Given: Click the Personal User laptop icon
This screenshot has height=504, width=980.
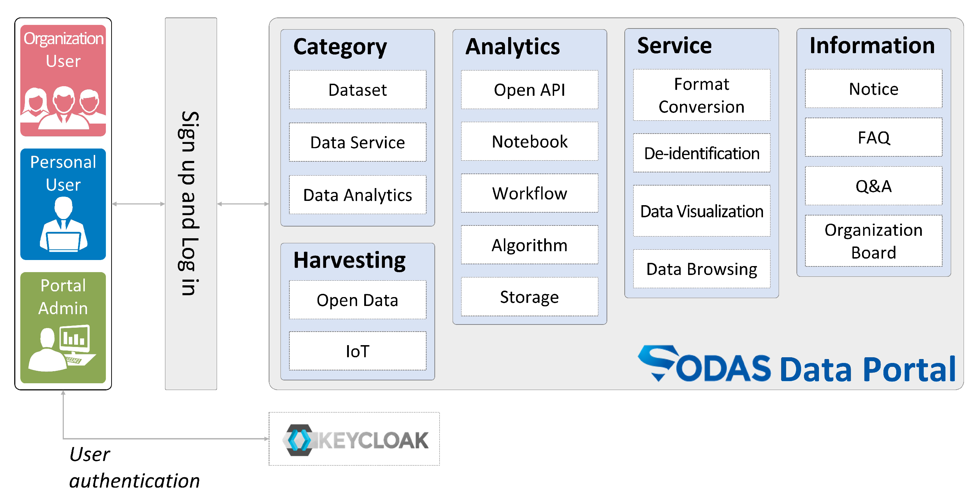Looking at the screenshot, I should (x=63, y=225).
